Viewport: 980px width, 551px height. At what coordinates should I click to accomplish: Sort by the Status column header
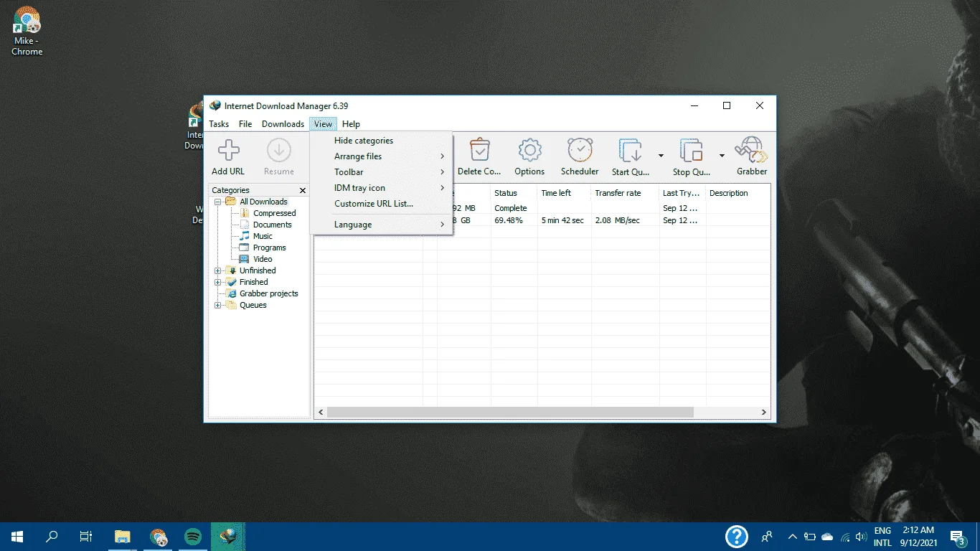(514, 193)
